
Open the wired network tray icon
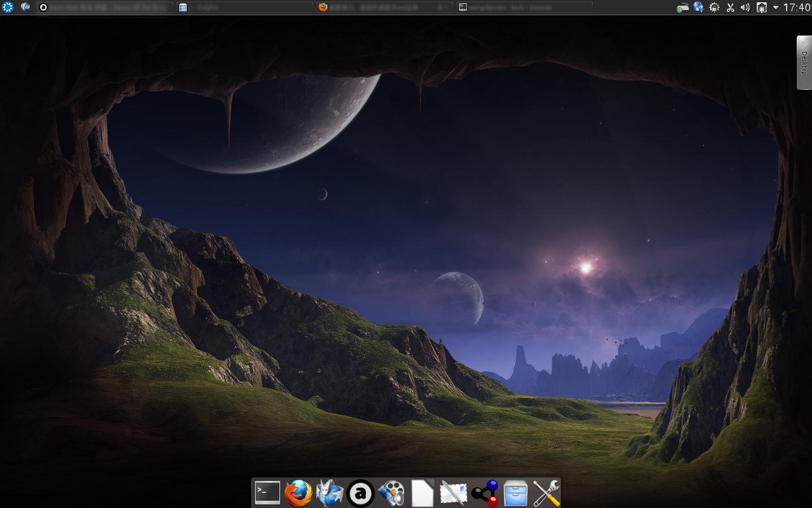[761, 7]
